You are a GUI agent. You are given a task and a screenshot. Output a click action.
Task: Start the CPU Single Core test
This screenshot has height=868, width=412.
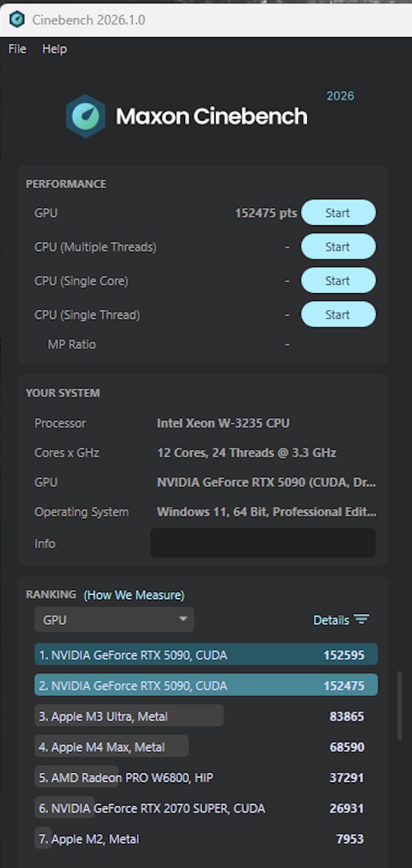point(338,280)
